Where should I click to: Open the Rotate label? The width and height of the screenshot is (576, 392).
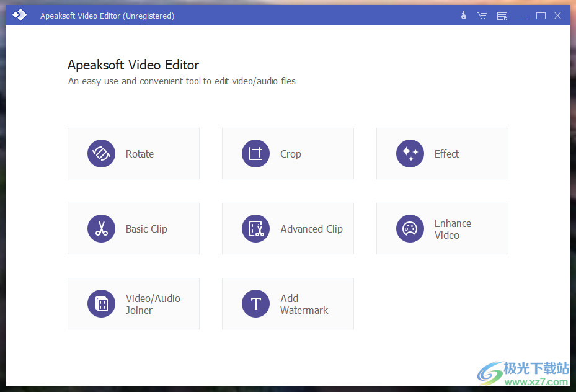pyautogui.click(x=140, y=154)
